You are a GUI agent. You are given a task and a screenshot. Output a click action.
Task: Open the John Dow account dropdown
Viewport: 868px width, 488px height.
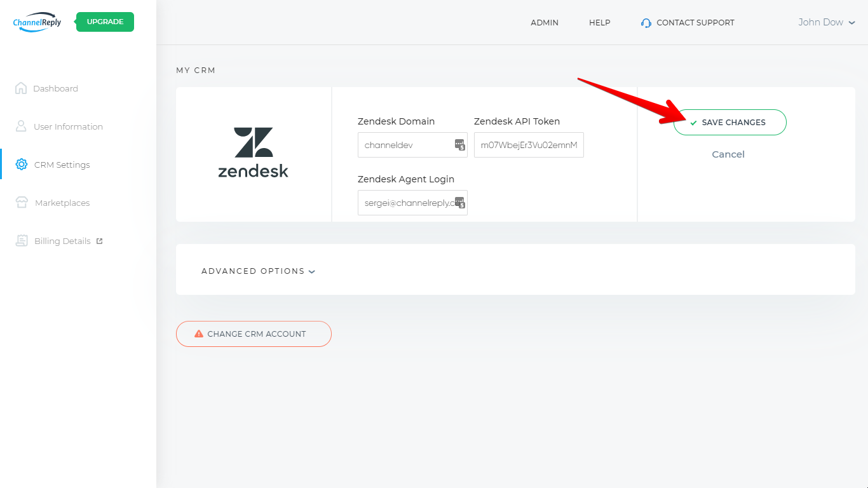(x=827, y=22)
